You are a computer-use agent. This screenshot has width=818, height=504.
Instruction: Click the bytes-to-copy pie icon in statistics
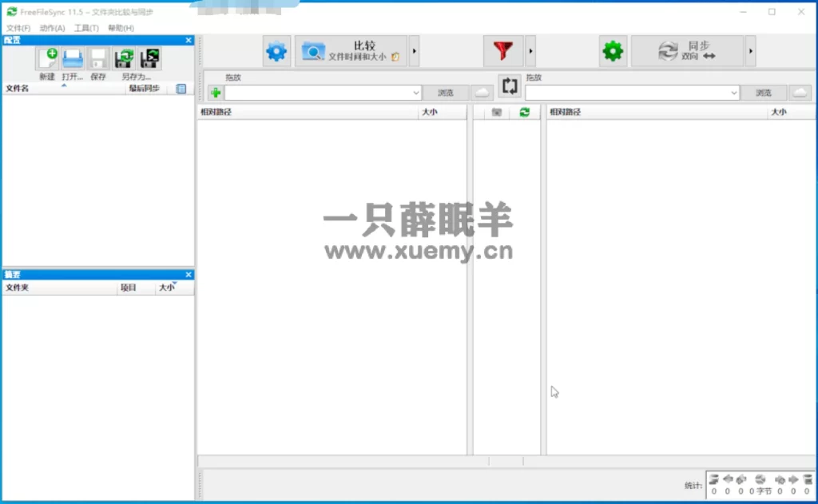point(760,479)
